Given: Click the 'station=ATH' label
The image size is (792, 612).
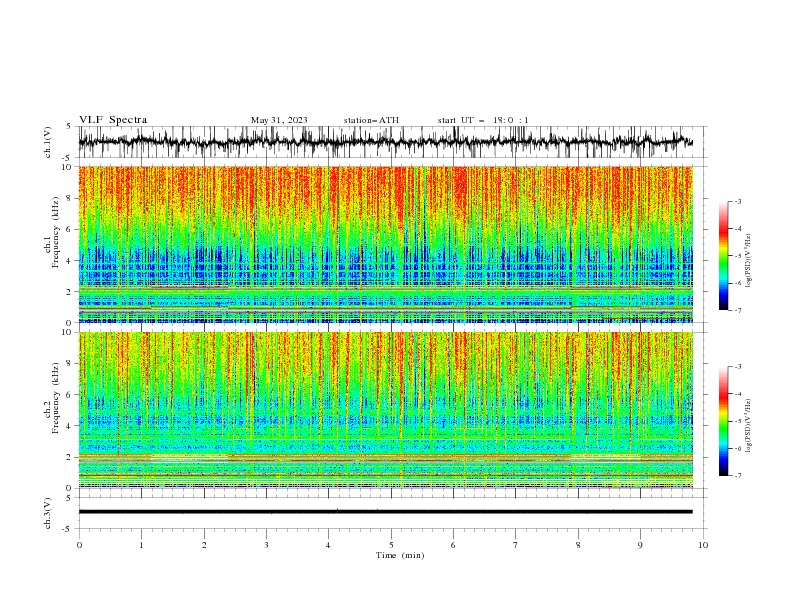Looking at the screenshot, I should coord(371,120).
